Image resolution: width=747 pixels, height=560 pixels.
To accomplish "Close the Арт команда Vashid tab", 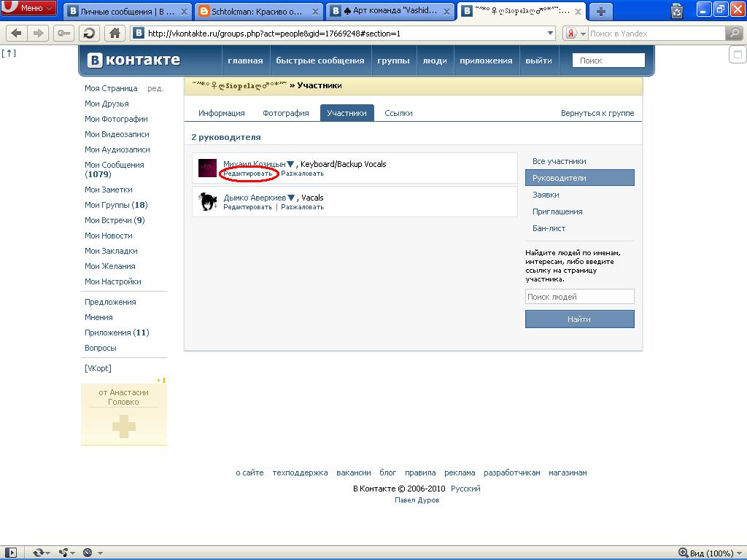I will [447, 12].
